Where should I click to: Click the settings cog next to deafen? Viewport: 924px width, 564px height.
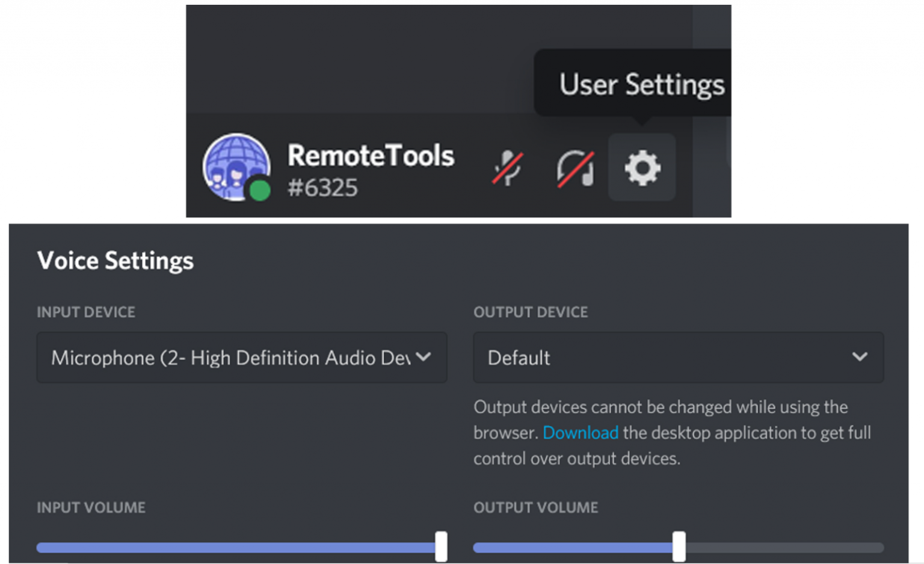642,169
